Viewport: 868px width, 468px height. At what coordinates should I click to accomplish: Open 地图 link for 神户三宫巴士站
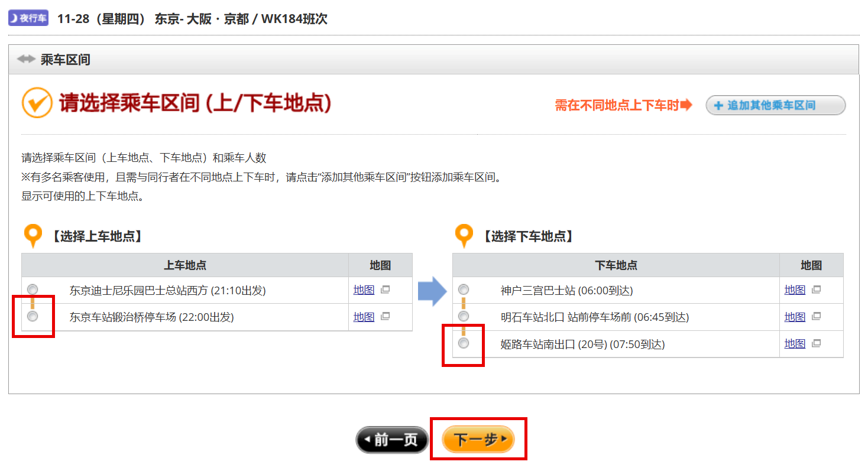(x=795, y=290)
